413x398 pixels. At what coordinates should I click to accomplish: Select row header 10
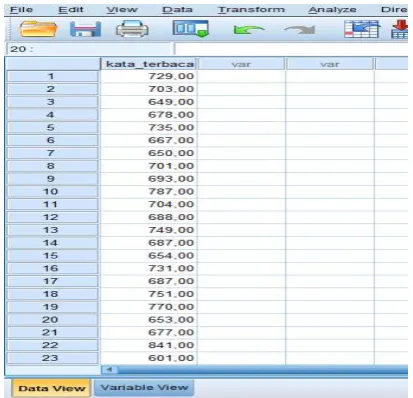pyautogui.click(x=52, y=192)
